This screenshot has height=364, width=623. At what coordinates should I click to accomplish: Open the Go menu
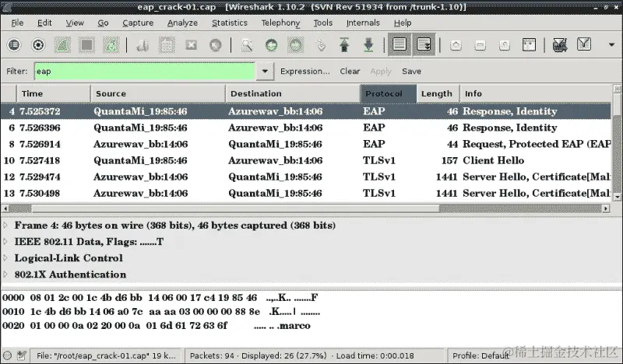coord(103,23)
